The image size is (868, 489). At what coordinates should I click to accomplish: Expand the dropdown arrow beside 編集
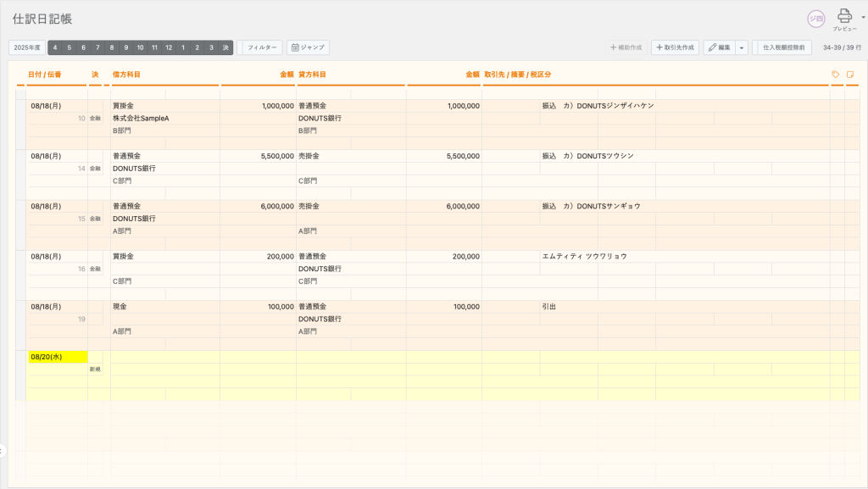(x=742, y=47)
